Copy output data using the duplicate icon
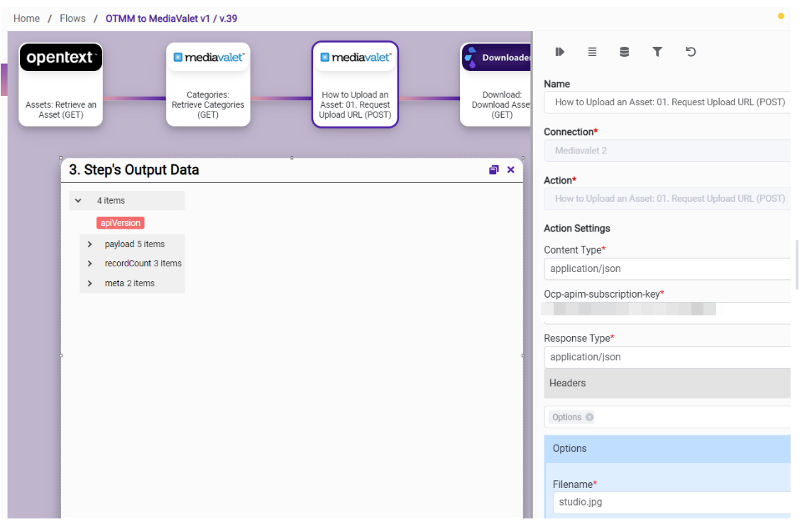Viewport: 812px width, 532px height. (x=494, y=170)
